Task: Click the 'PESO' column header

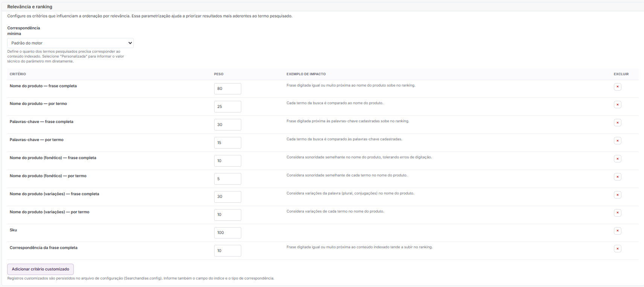Action: pyautogui.click(x=219, y=74)
